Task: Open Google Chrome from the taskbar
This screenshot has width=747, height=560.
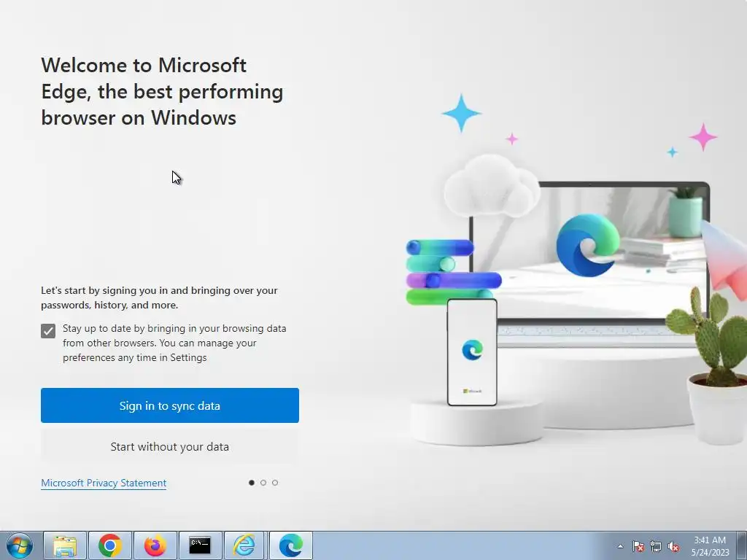Action: (x=110, y=545)
